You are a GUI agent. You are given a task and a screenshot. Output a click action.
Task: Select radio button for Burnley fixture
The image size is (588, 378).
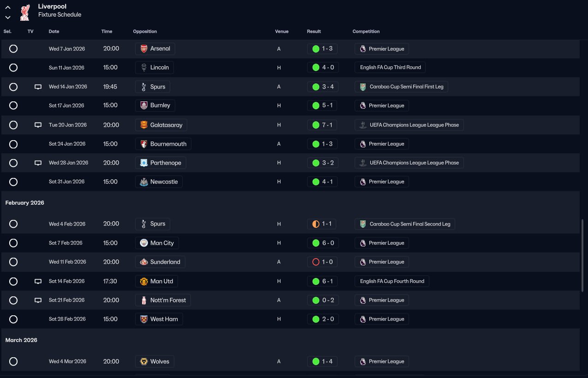point(13,106)
